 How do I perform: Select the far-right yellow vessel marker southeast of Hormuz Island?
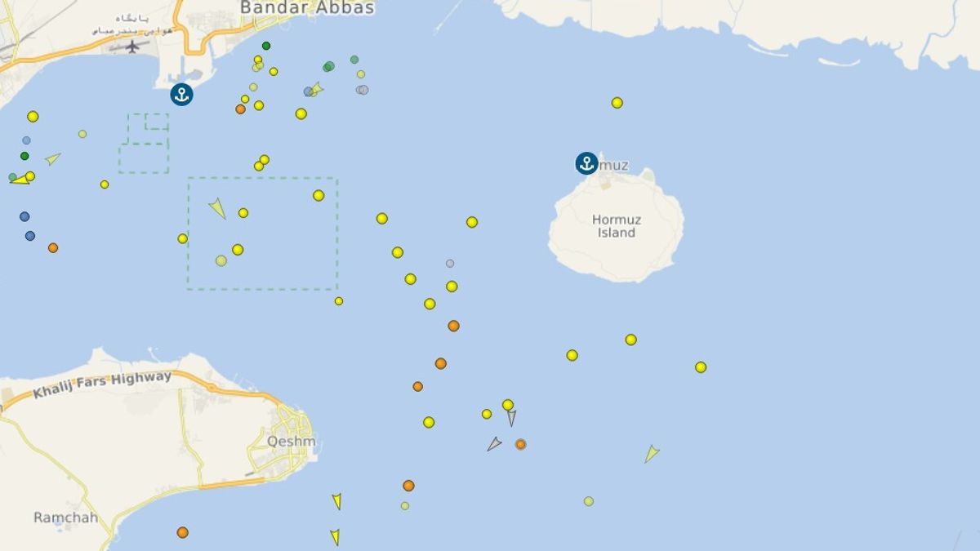(701, 367)
